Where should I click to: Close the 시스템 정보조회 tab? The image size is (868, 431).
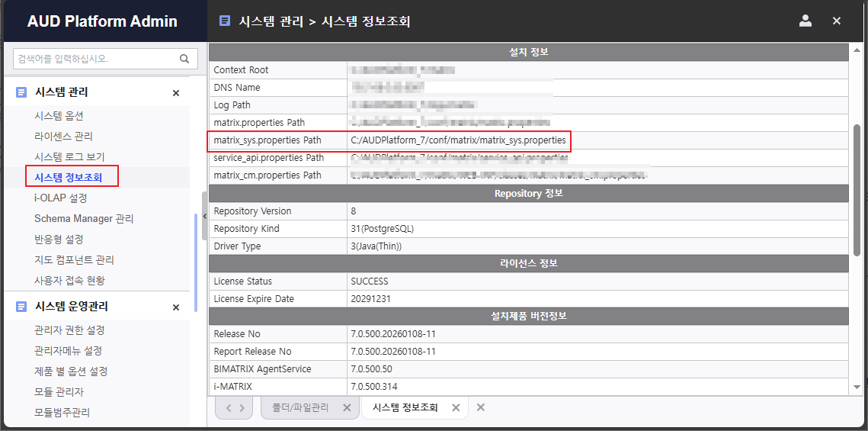pos(456,408)
